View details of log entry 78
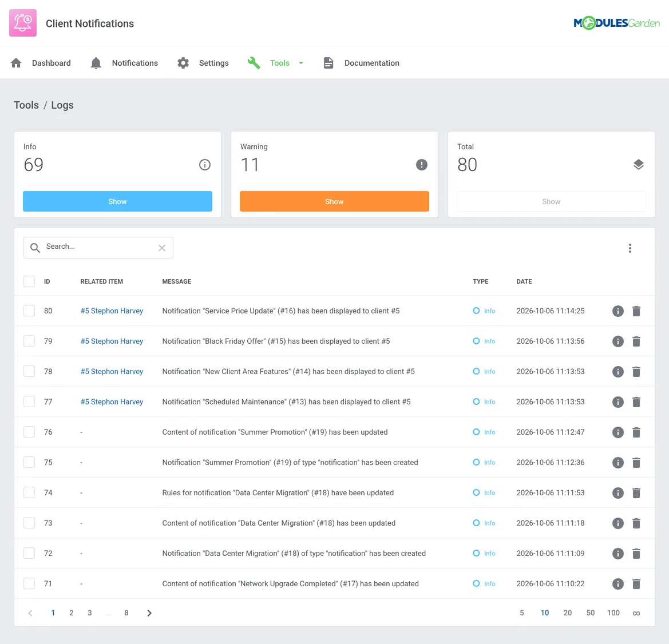 click(x=618, y=372)
